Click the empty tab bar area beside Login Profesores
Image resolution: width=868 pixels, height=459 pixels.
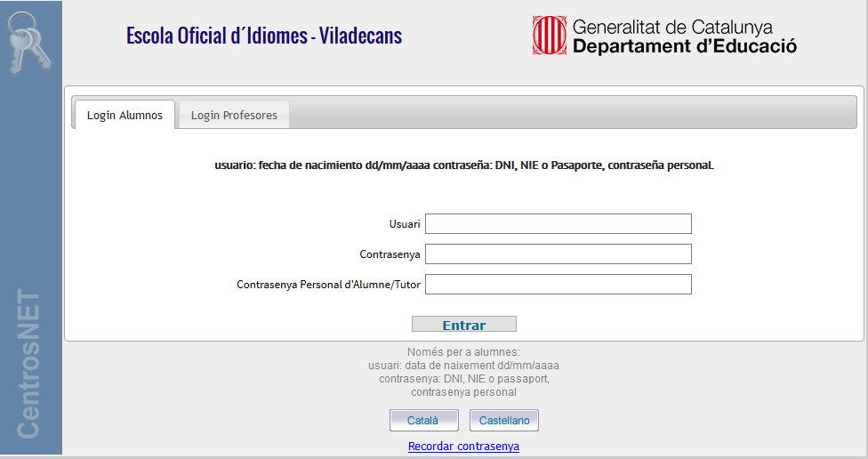(x=573, y=112)
